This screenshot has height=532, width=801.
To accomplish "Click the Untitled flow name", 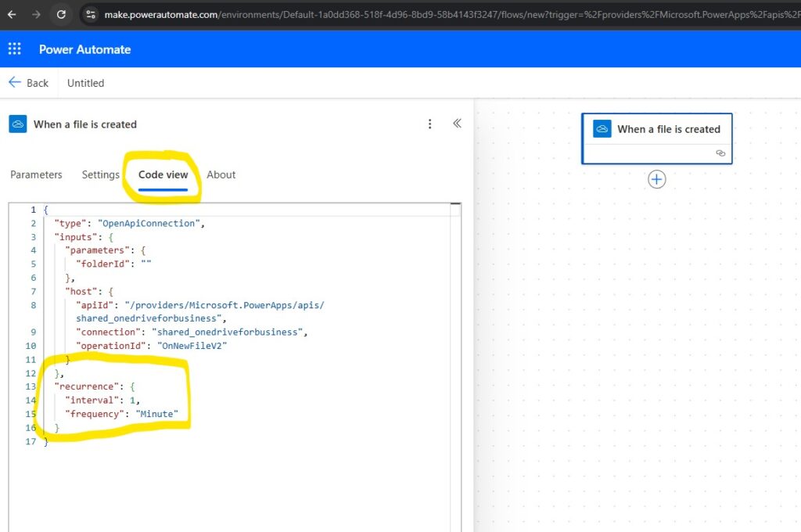I will click(85, 83).
